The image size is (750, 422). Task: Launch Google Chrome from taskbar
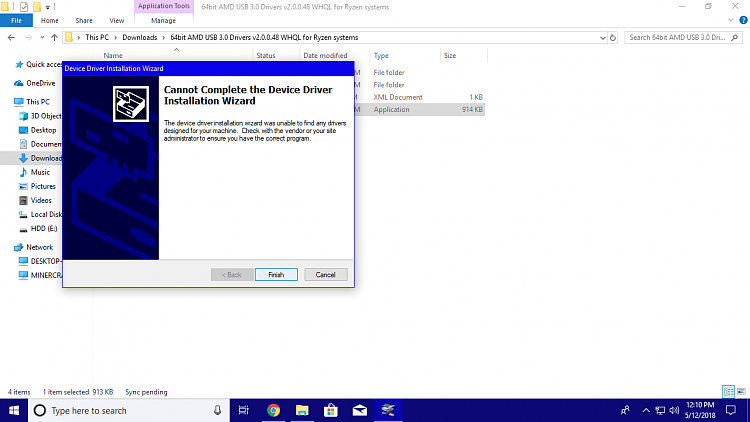click(x=273, y=411)
